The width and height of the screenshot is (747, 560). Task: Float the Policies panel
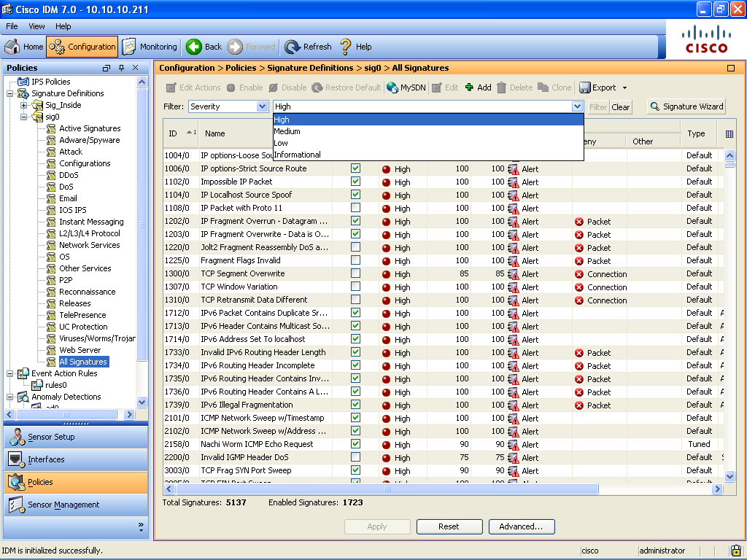pyautogui.click(x=107, y=68)
